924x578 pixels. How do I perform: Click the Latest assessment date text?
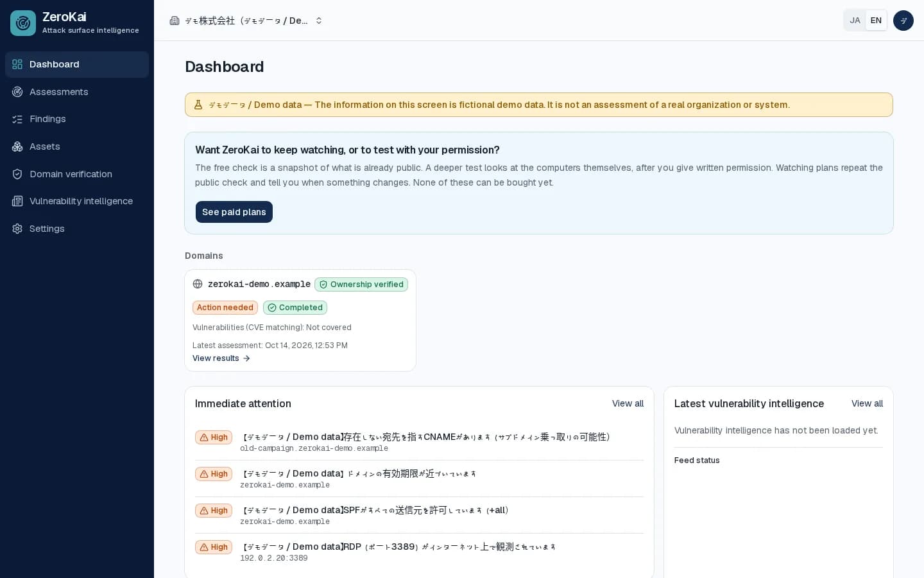[270, 346]
